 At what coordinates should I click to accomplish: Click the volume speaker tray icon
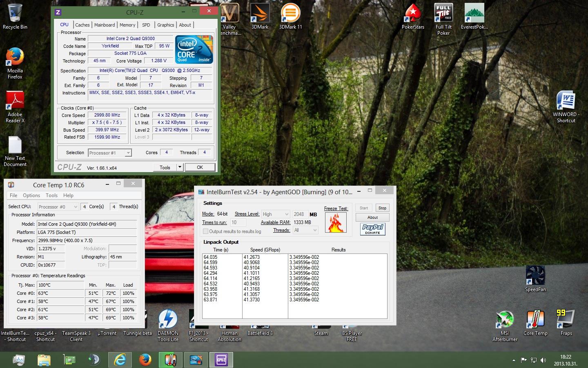coord(543,360)
